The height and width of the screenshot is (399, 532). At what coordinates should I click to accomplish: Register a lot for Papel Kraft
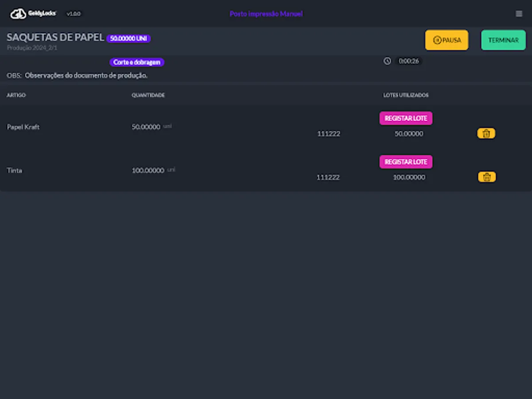tap(406, 118)
